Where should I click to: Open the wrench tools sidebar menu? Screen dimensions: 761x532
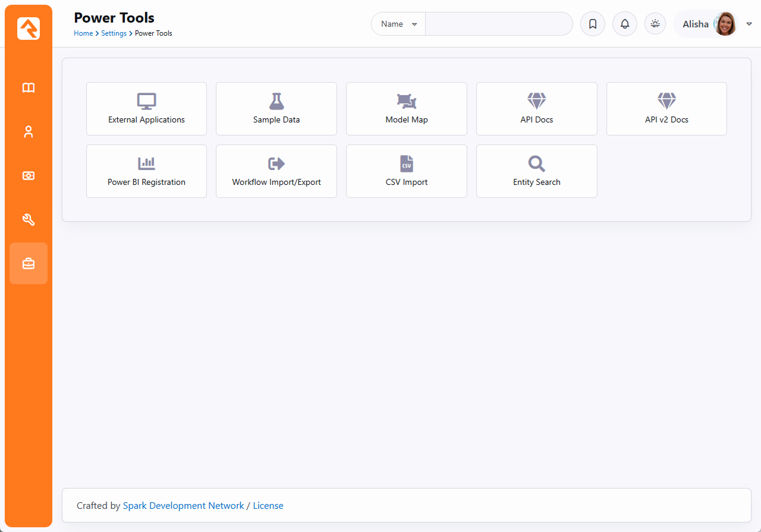pos(29,220)
